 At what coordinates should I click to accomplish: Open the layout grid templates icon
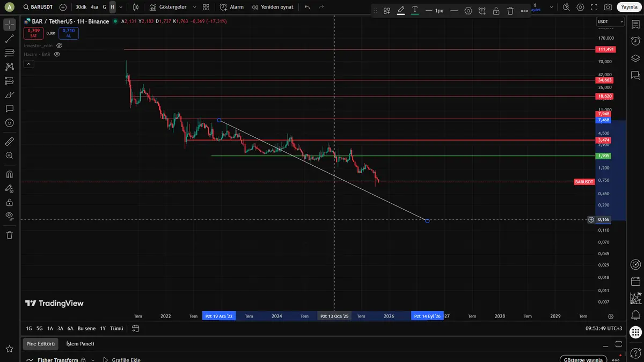click(206, 8)
